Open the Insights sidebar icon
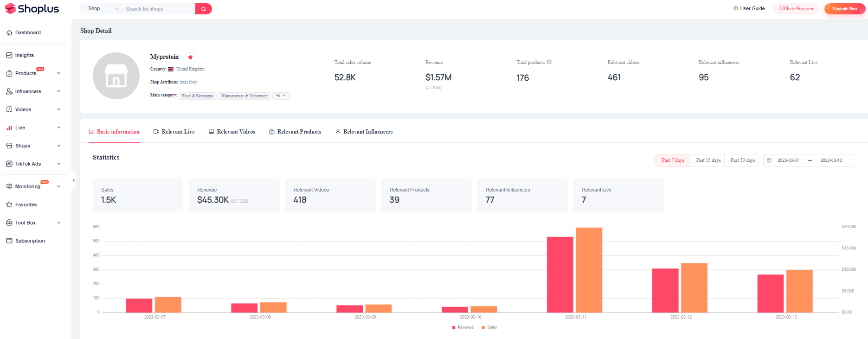The width and height of the screenshot is (868, 339). coord(9,55)
